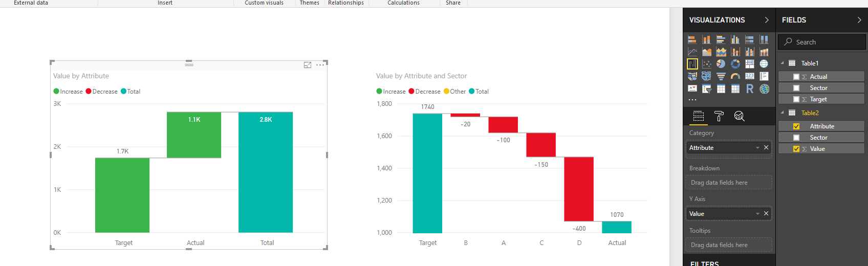
Task: Open focus mode on selected visual
Action: click(x=308, y=65)
